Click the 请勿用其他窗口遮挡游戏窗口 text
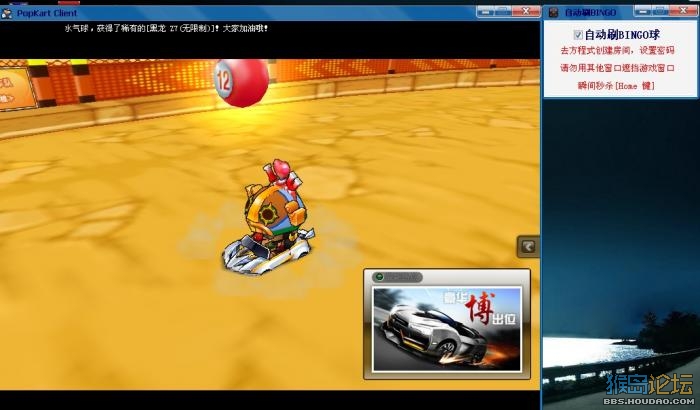This screenshot has height=410, width=700. (617, 68)
